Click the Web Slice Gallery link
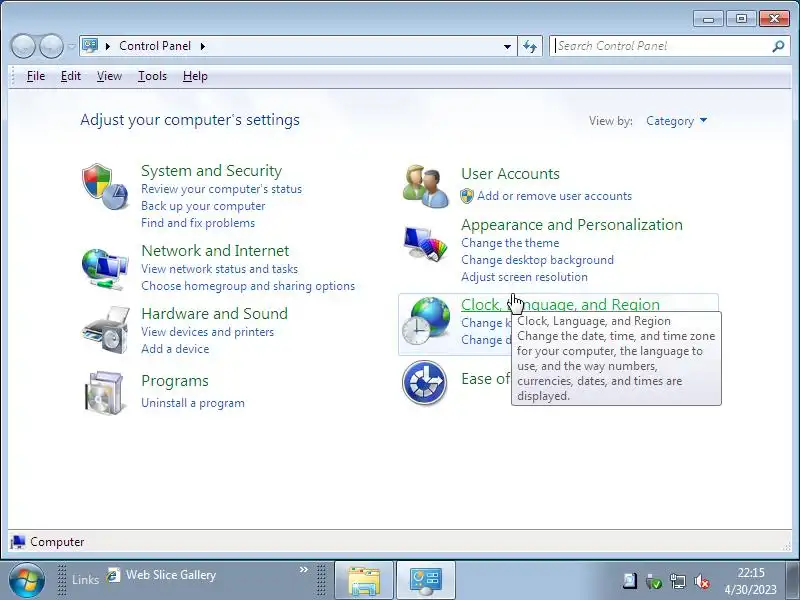The height and width of the screenshot is (600, 800). [x=171, y=575]
